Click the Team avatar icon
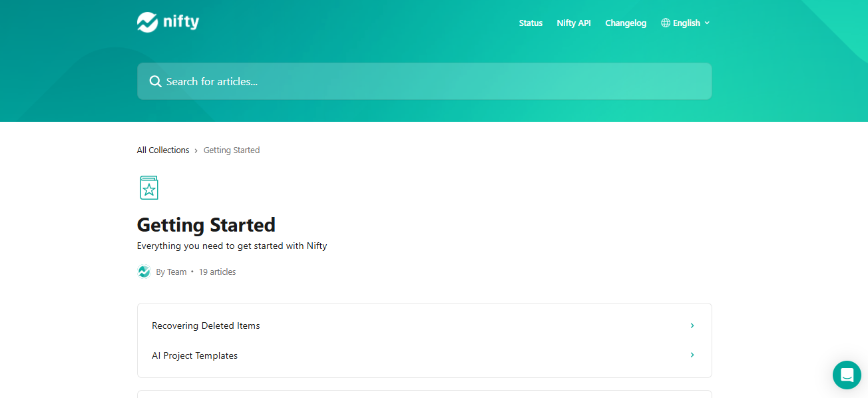 pos(144,272)
